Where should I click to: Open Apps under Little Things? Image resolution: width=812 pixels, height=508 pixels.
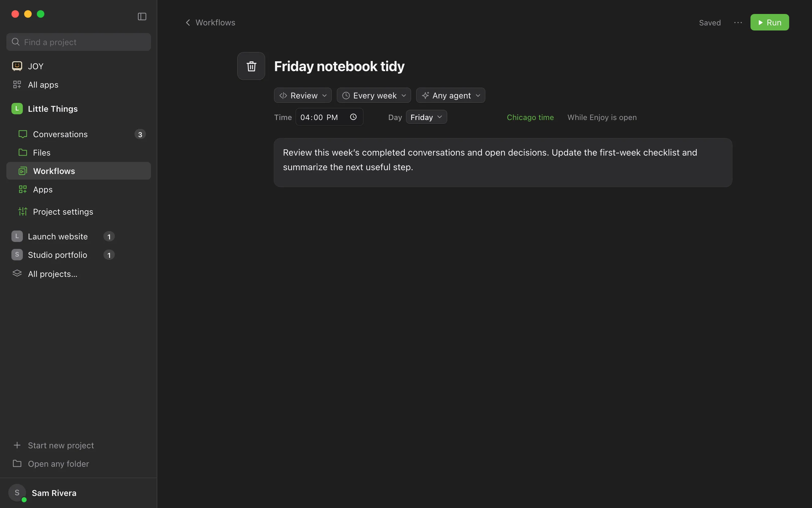pos(79,190)
